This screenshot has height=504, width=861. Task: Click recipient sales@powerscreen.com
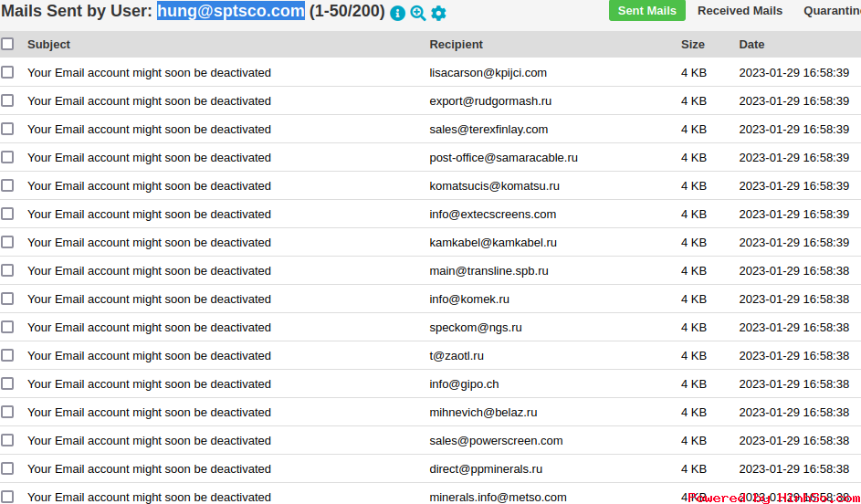pos(496,440)
